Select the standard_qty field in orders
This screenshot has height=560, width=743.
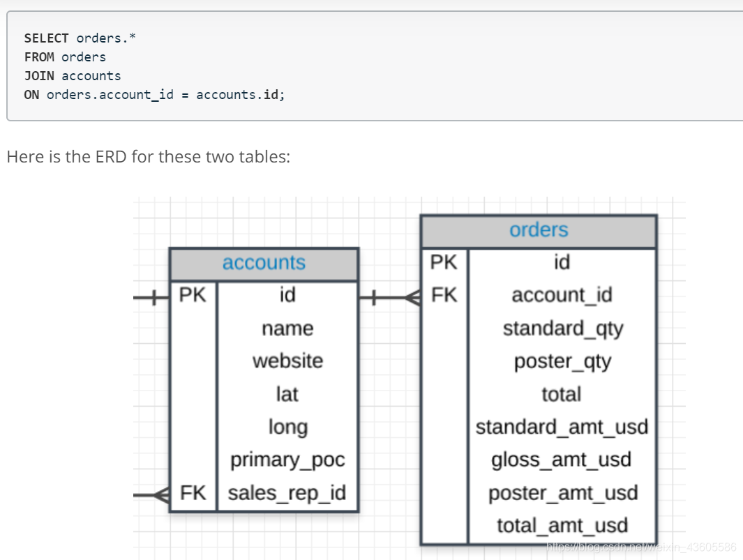pos(562,328)
